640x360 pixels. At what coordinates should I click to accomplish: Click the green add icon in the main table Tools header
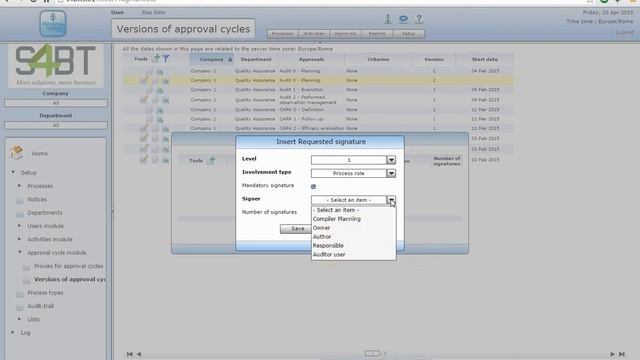pos(156,59)
